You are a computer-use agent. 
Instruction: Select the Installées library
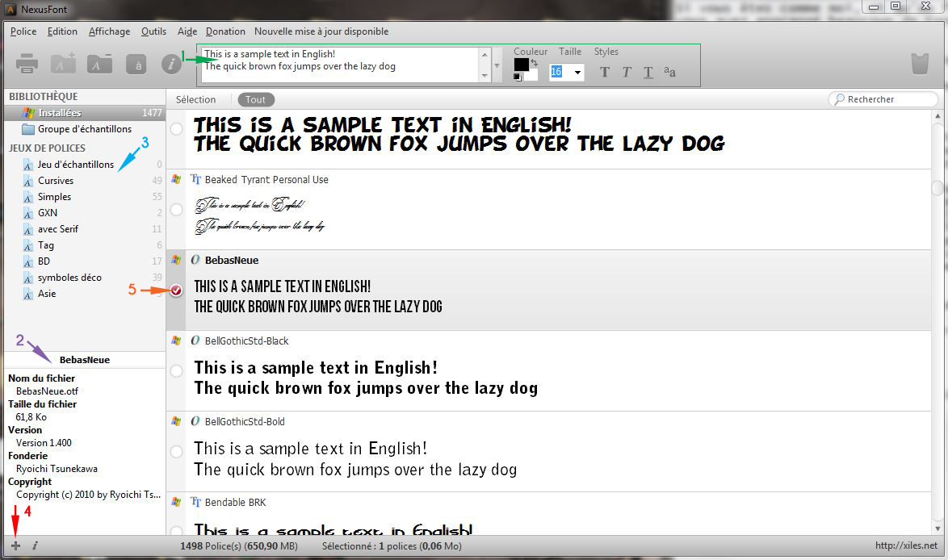[85, 113]
